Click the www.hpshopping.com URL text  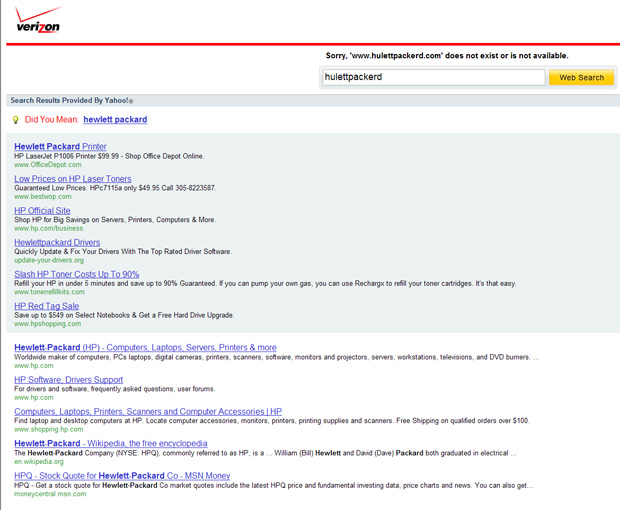click(47, 324)
